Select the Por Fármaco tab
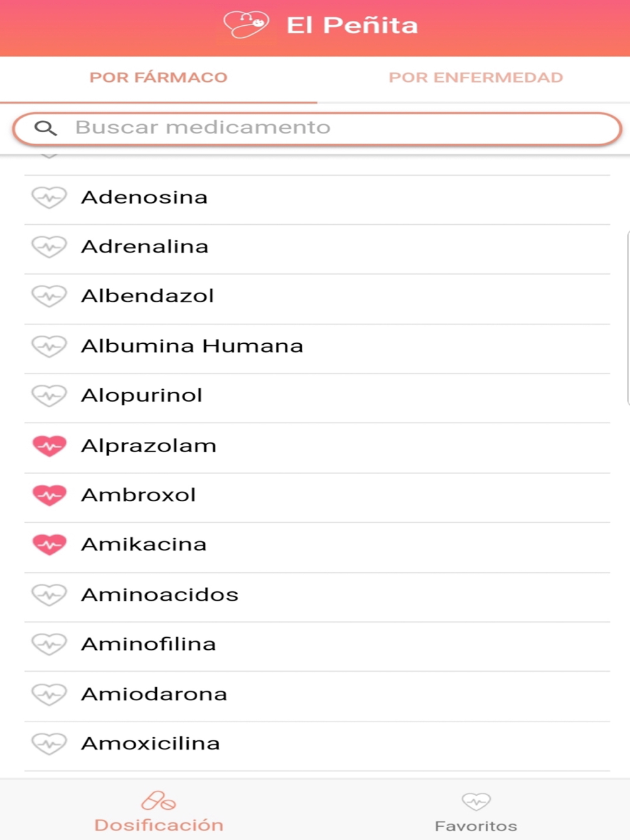This screenshot has height=840, width=630. click(x=158, y=77)
